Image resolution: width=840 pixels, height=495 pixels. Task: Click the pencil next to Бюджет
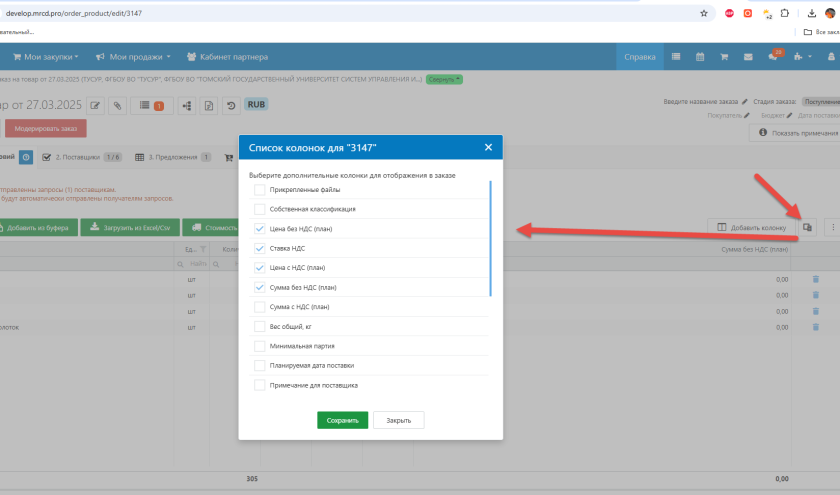pos(789,115)
